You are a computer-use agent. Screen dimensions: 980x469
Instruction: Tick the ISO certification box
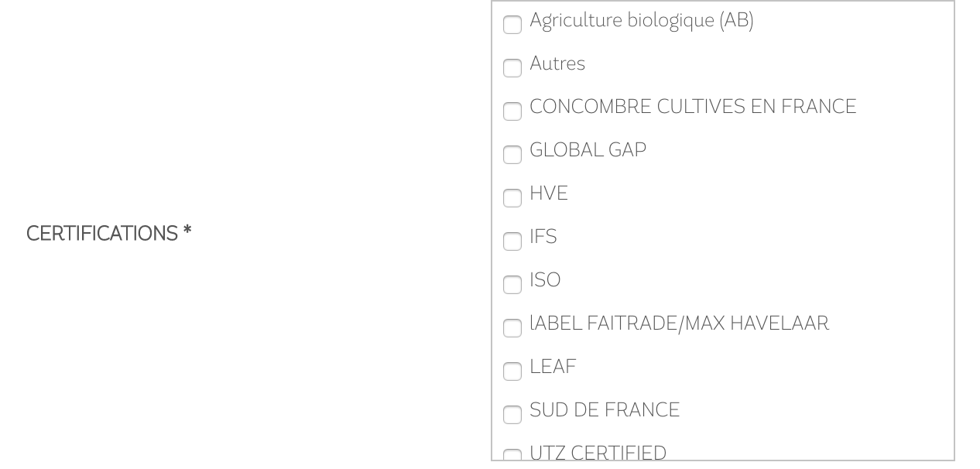coord(512,285)
